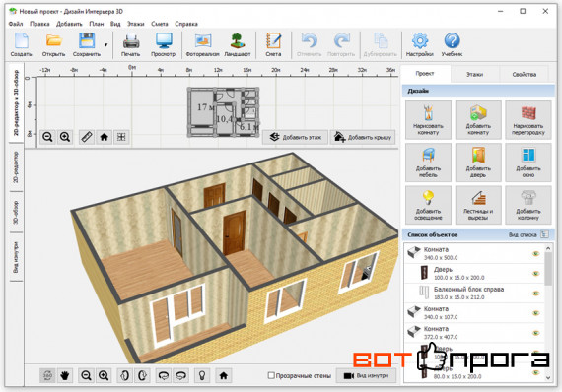Screen dimensions: 562x392
Task: Open the dropdown arrow beside Сохранить
Action: [x=105, y=44]
